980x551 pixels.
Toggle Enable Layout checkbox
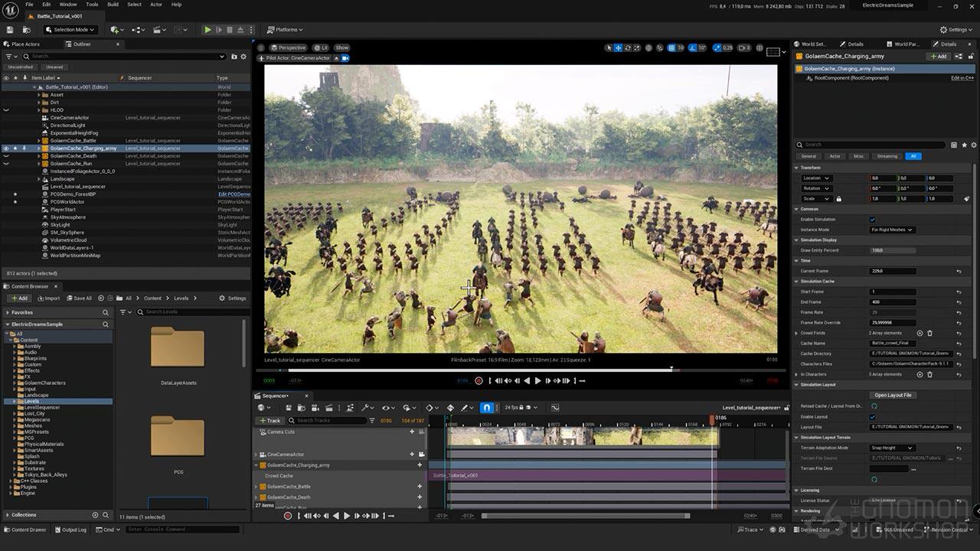coord(872,417)
